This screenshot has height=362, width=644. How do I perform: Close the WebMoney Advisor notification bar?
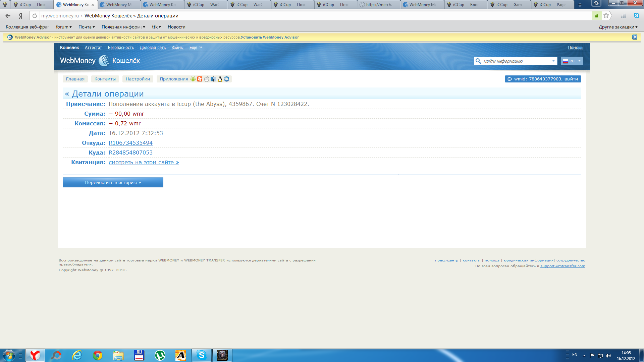(x=635, y=37)
